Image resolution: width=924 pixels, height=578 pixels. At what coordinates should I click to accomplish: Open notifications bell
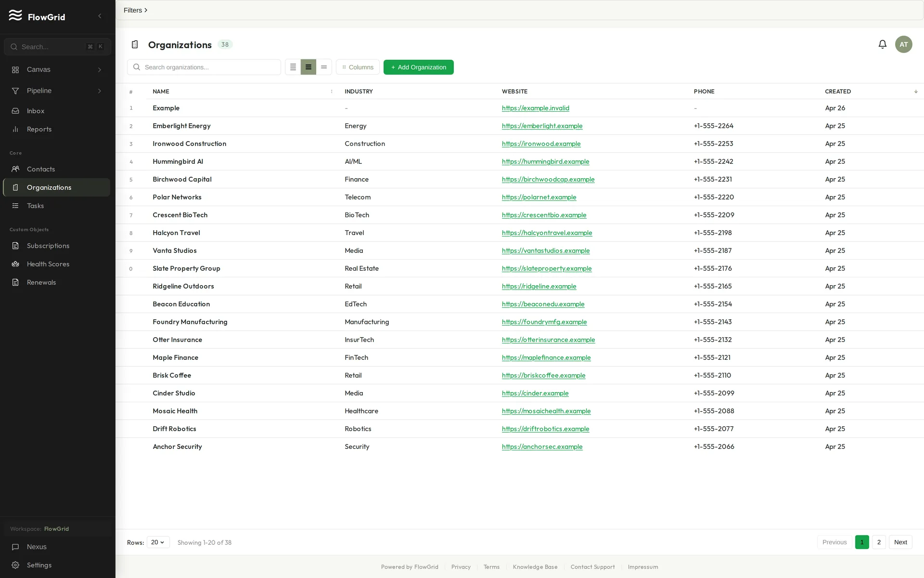tap(883, 44)
